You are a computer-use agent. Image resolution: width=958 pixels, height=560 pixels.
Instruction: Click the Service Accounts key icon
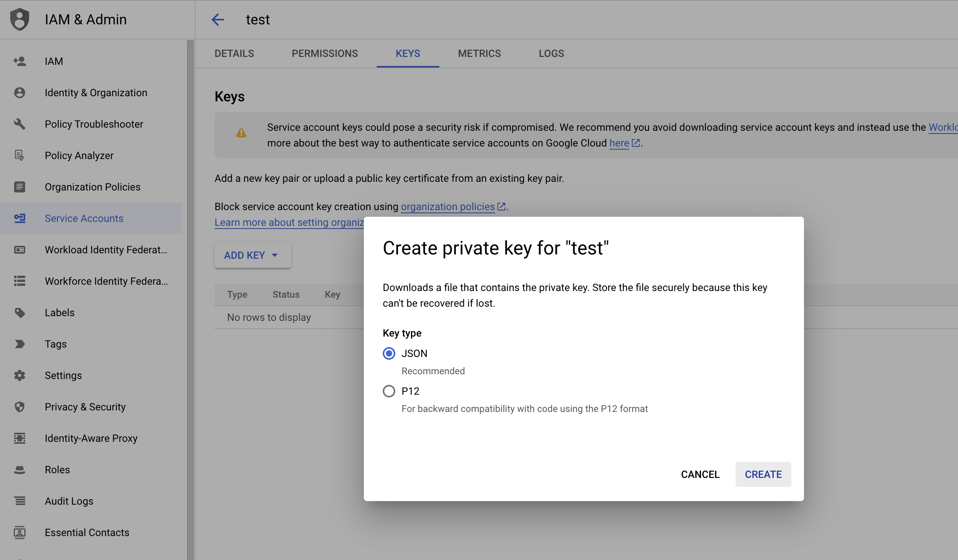tap(20, 218)
